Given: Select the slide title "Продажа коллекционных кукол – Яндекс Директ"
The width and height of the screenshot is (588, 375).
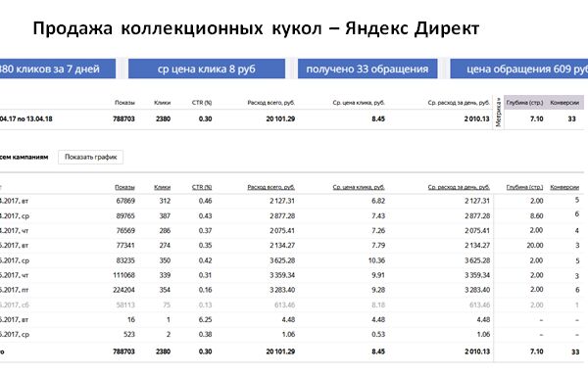Looking at the screenshot, I should 256,28.
